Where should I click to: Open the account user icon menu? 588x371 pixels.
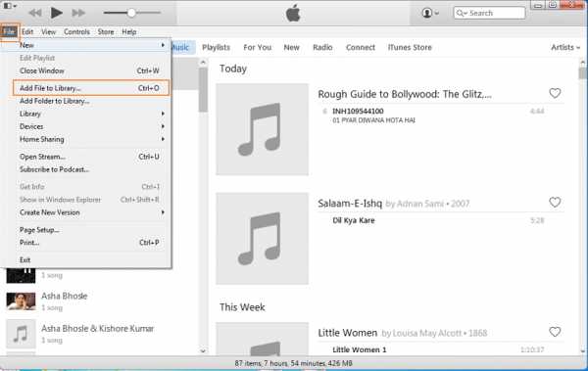(430, 13)
